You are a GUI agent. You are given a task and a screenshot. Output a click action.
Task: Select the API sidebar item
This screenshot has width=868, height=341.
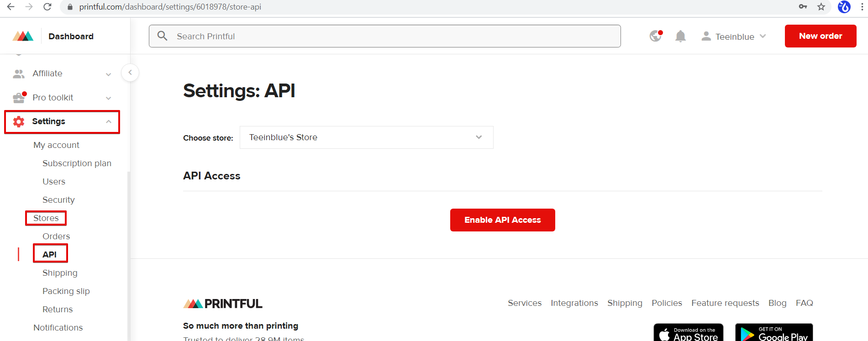tap(50, 255)
